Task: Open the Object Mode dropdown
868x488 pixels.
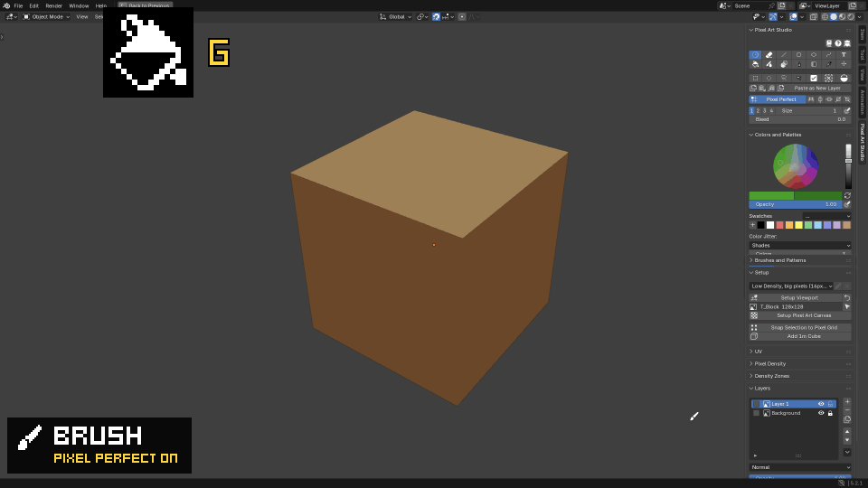Action: (x=46, y=16)
